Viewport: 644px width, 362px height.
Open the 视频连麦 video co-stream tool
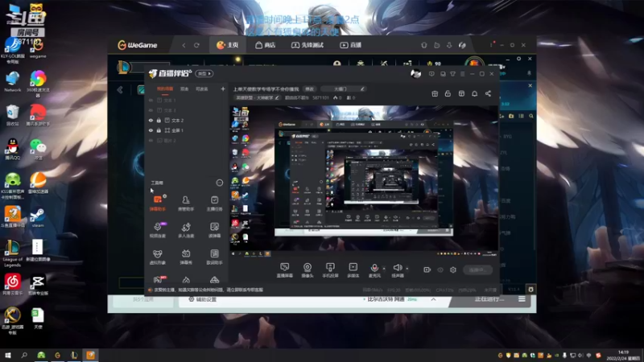coord(158,230)
